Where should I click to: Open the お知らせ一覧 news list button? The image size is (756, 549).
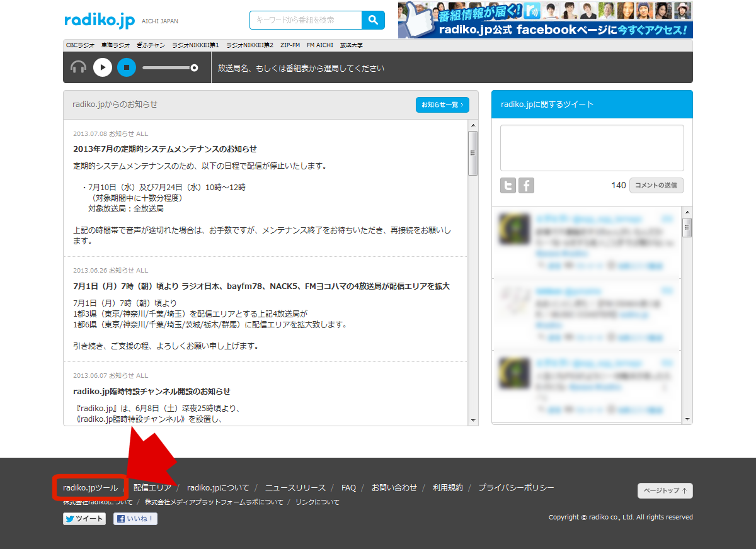point(442,105)
